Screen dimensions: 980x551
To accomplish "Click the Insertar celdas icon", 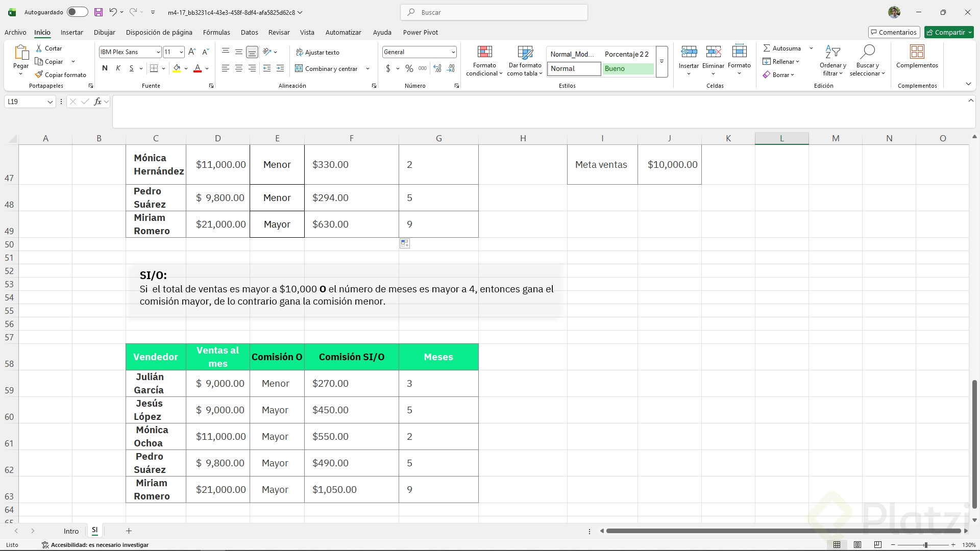I will point(689,53).
